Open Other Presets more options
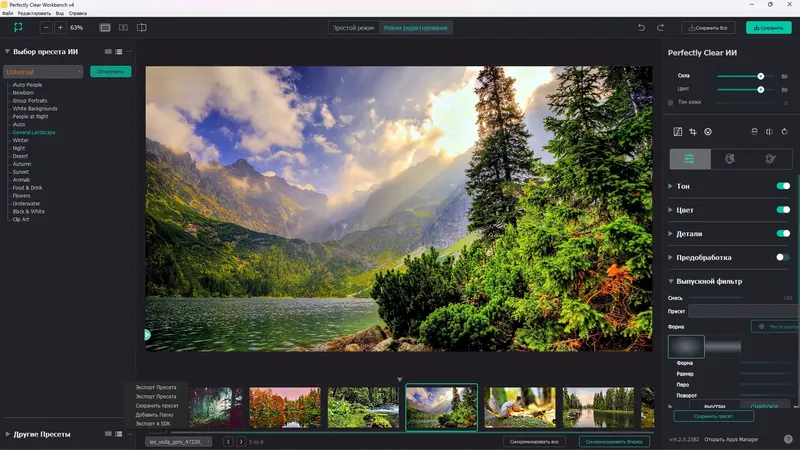Screen dimensions: 800x450 click(x=130, y=434)
